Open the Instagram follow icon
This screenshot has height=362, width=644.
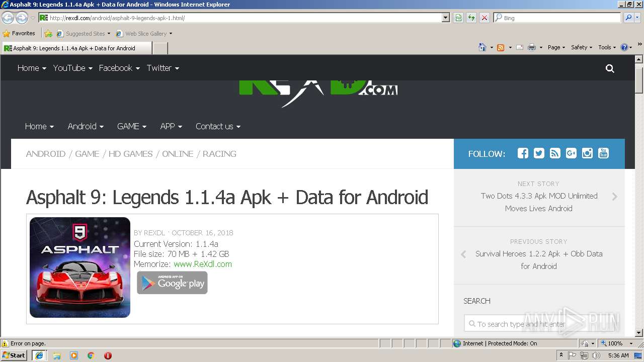587,153
